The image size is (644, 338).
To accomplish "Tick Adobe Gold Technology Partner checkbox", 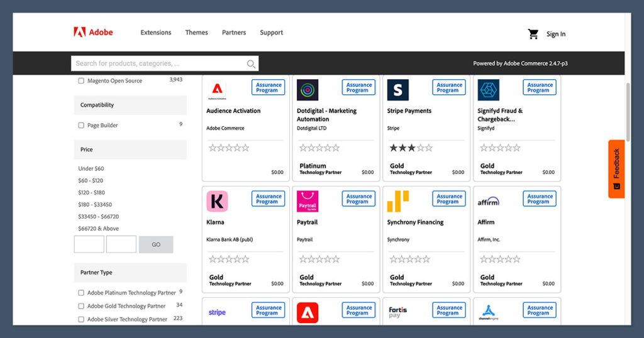I will (x=81, y=307).
